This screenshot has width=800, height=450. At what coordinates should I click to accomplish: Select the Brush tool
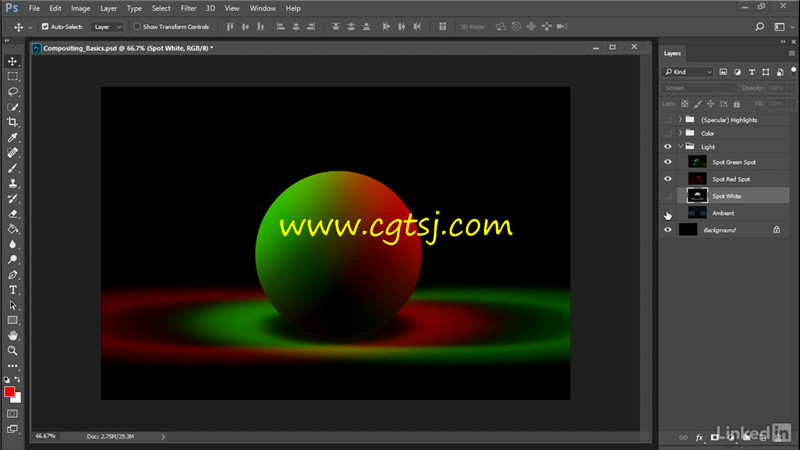point(13,168)
